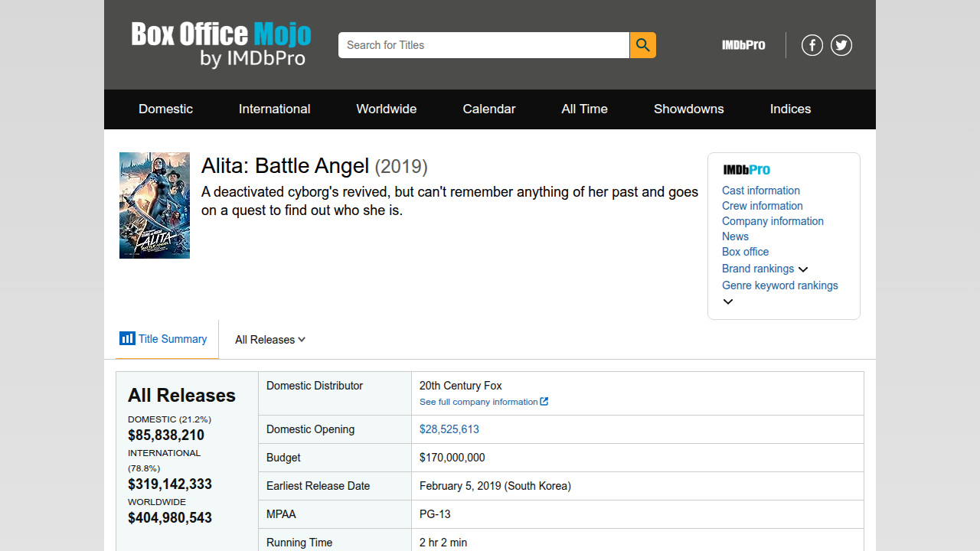Click the $85,838,210 domestic total
The width and height of the screenshot is (980, 551).
pos(166,435)
